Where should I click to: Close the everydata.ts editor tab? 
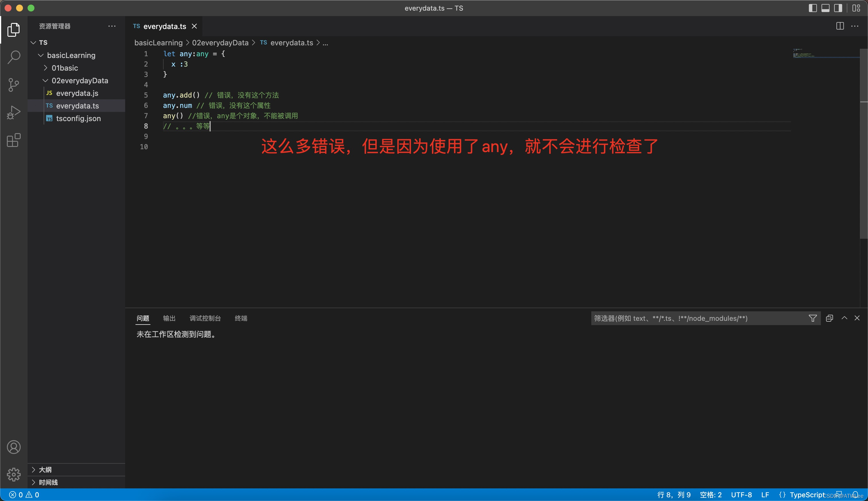click(194, 26)
